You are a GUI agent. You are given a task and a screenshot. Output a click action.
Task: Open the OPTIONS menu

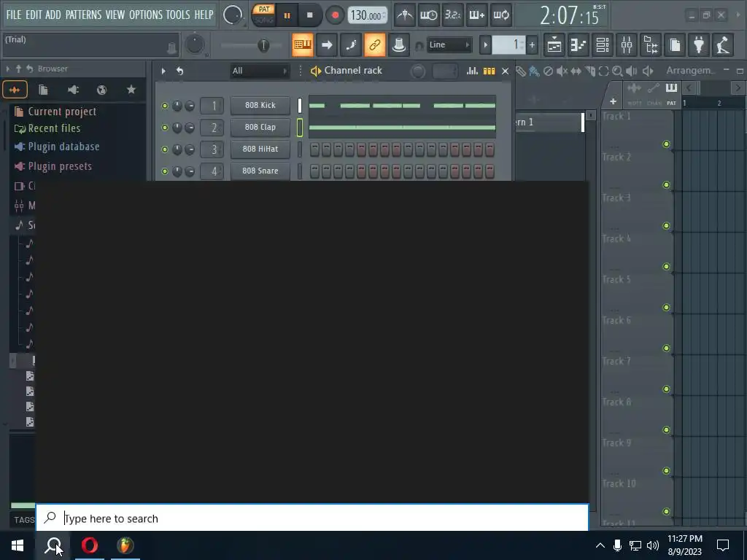pos(146,15)
